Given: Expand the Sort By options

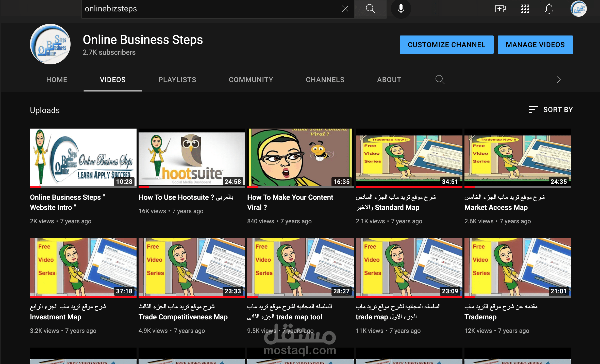Looking at the screenshot, I should pyautogui.click(x=551, y=110).
